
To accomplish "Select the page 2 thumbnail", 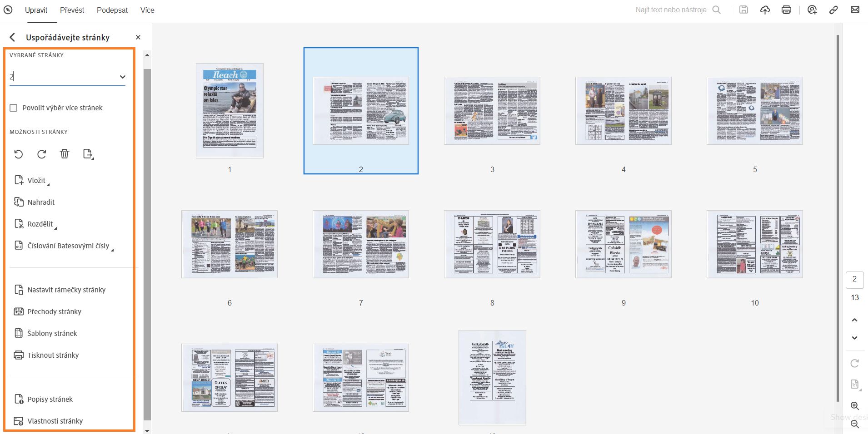I will 361,111.
